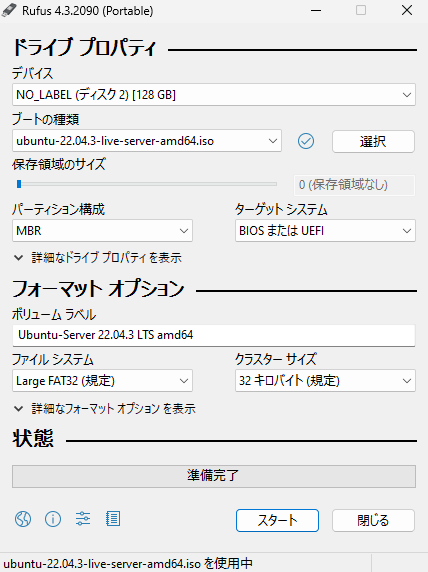Click the 閉じる button

[x=373, y=520]
